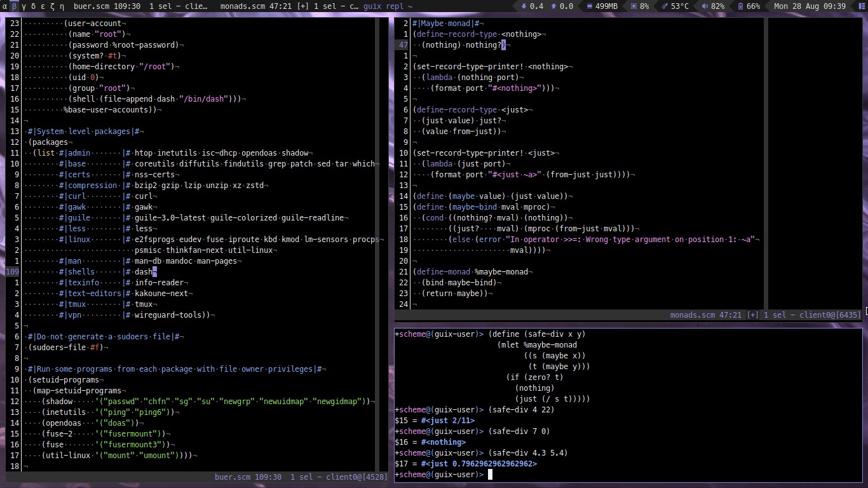Focus the guix repl window title
The image size is (868, 488).
(x=388, y=6)
